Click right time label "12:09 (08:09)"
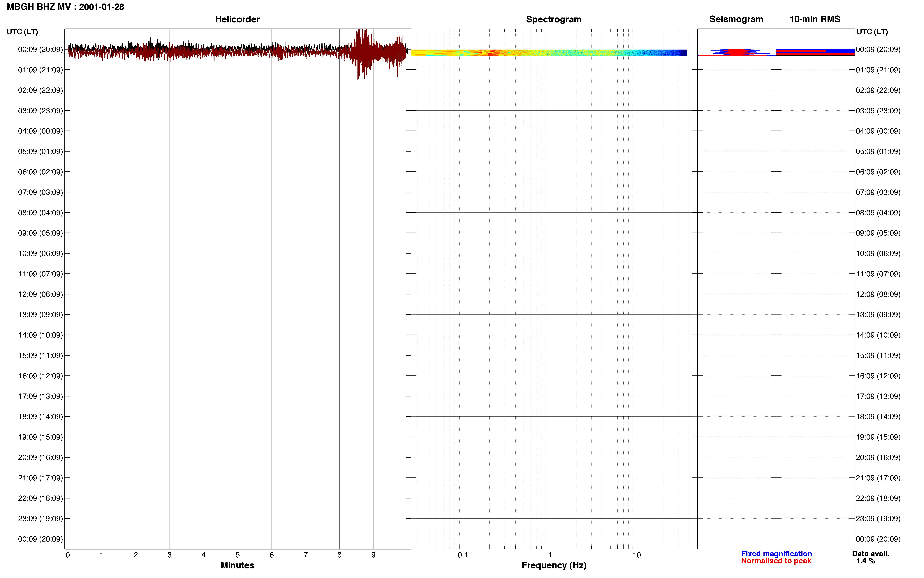The width and height of the screenshot is (924, 578). [x=878, y=294]
